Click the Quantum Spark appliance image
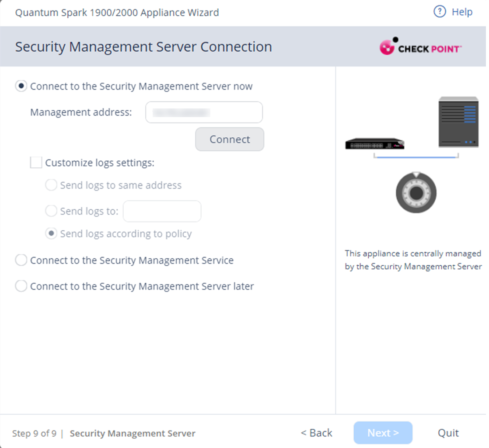The width and height of the screenshot is (489, 448). click(374, 144)
